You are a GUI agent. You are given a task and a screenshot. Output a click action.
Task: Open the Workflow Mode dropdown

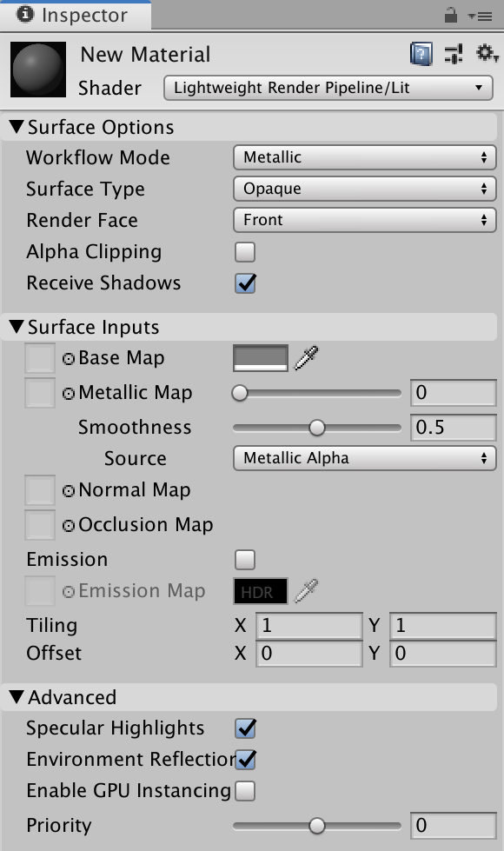[363, 157]
